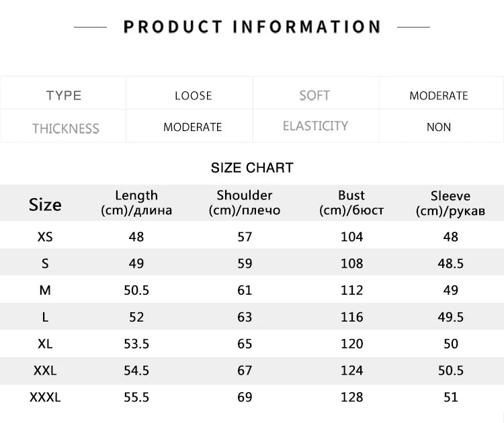Click the THICKNESS label cell
This screenshot has width=504, height=423.
[x=65, y=128]
